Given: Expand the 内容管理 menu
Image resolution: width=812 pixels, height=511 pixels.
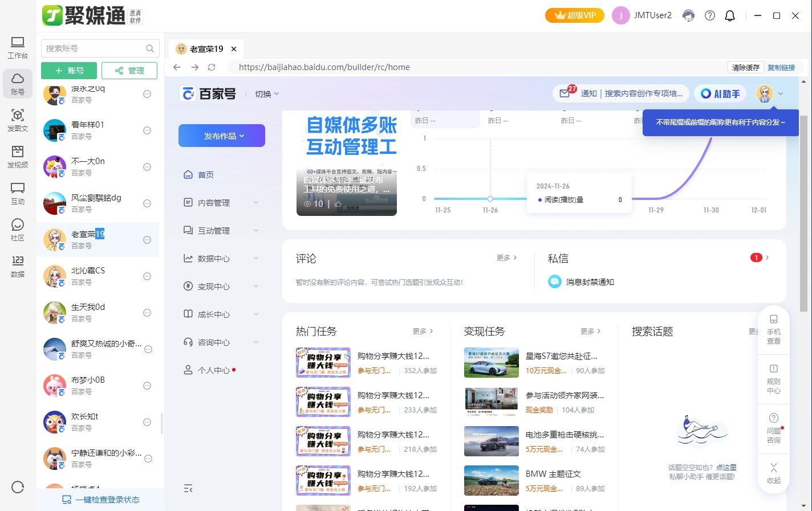Looking at the screenshot, I should click(221, 203).
